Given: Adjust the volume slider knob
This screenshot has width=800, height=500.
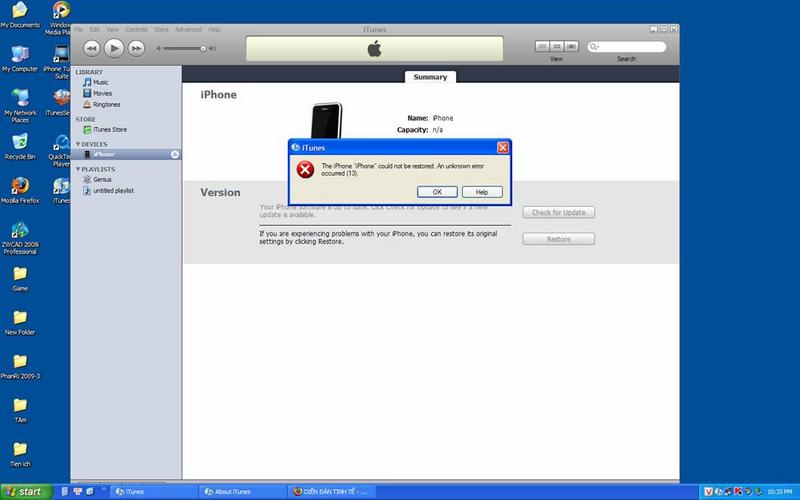Looking at the screenshot, I should pyautogui.click(x=204, y=47).
